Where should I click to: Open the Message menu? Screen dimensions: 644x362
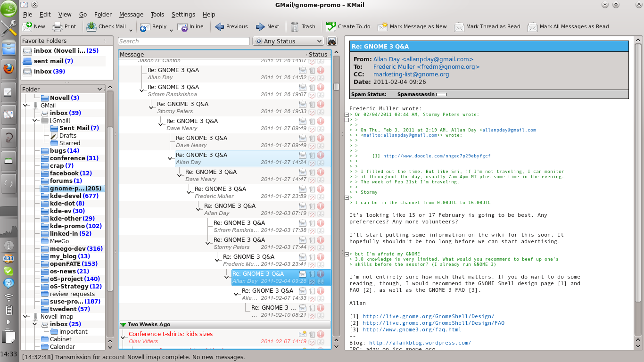[x=131, y=15]
